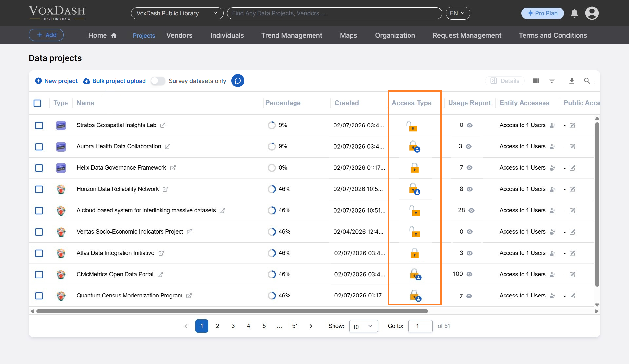Open the Show page size dropdown

[363, 326]
